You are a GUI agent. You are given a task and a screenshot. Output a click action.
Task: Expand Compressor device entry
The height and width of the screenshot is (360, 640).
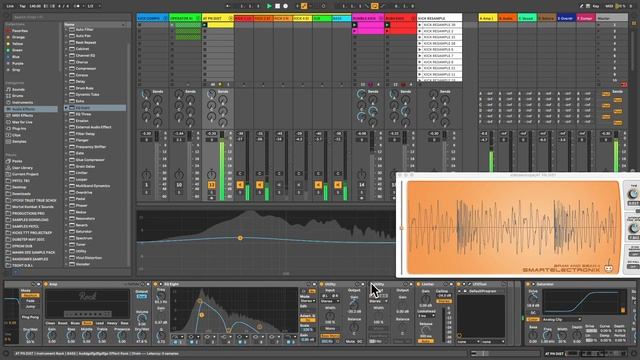click(x=66, y=69)
